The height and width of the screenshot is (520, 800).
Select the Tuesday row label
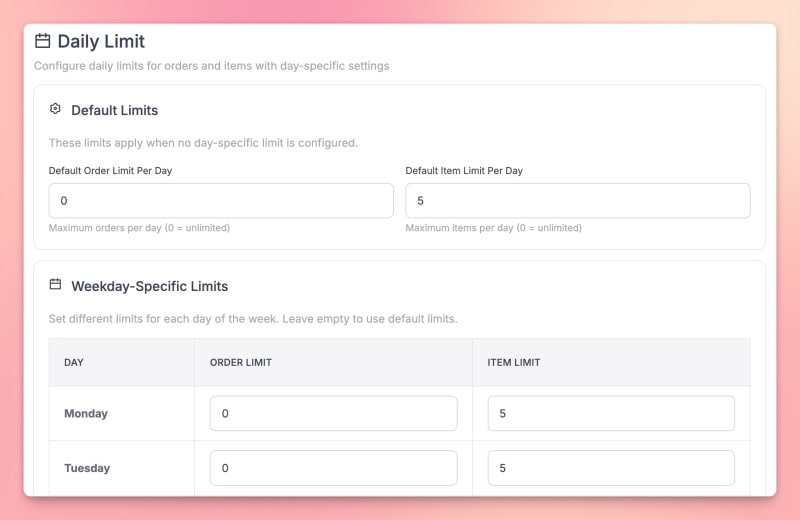tap(87, 468)
